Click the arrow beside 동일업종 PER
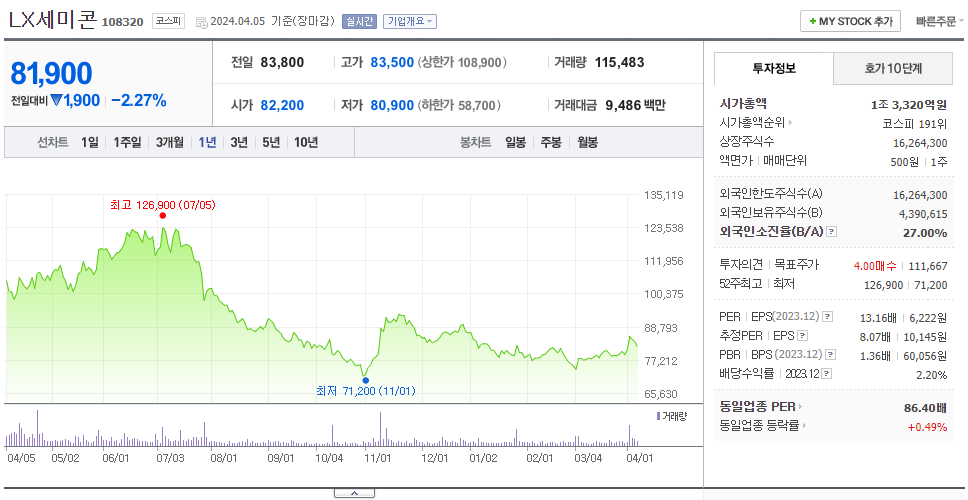 (801, 407)
